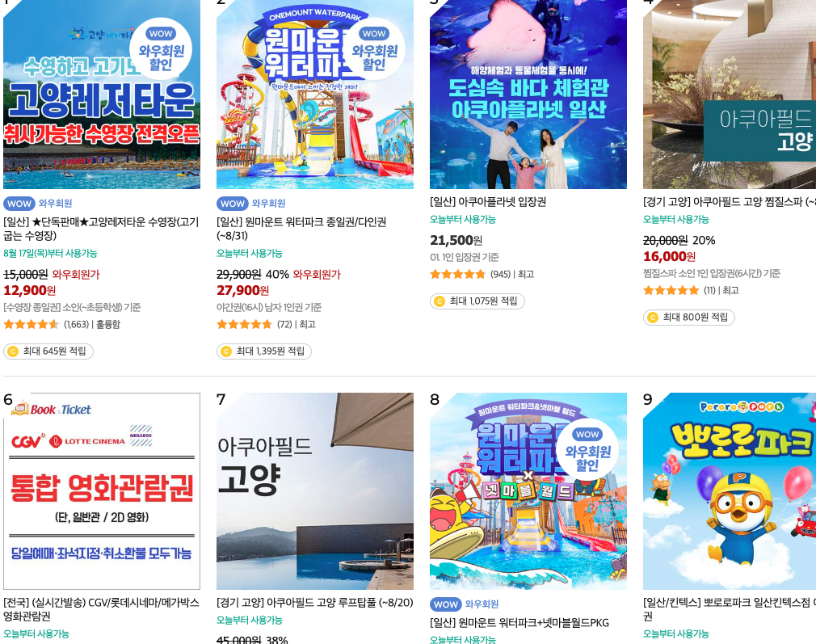This screenshot has height=644, width=816.
Task: Click coin icon in 최대 800원 적립 badge
Action: coord(653,318)
